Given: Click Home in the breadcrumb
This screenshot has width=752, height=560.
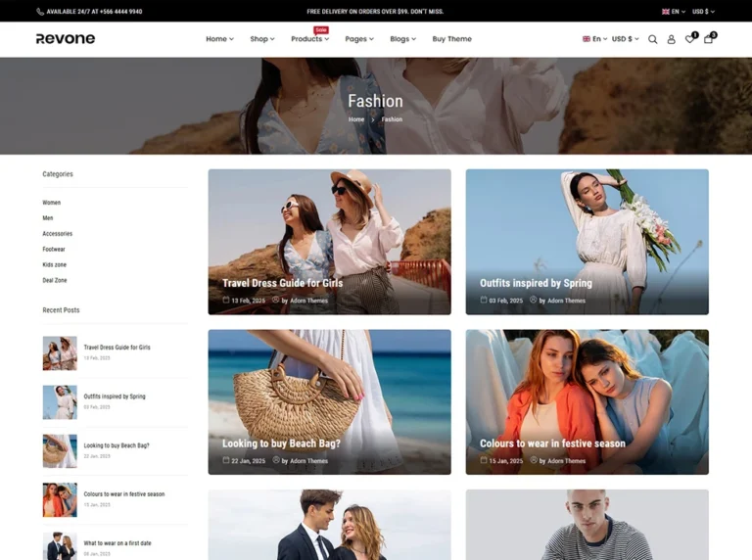Looking at the screenshot, I should (x=356, y=119).
